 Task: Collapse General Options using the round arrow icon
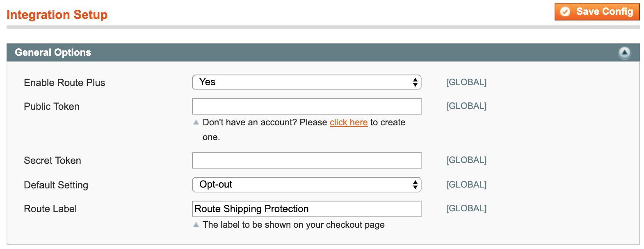pos(624,52)
